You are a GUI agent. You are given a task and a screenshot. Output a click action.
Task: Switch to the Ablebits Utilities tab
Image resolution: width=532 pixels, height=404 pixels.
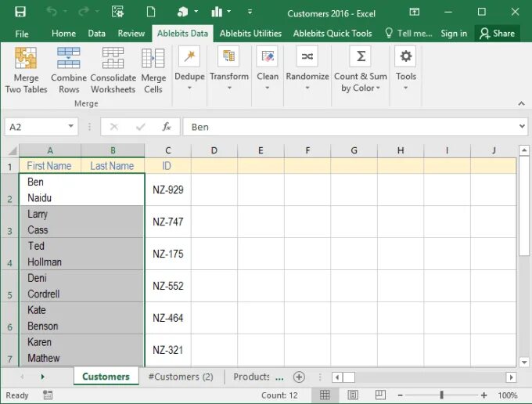(250, 33)
